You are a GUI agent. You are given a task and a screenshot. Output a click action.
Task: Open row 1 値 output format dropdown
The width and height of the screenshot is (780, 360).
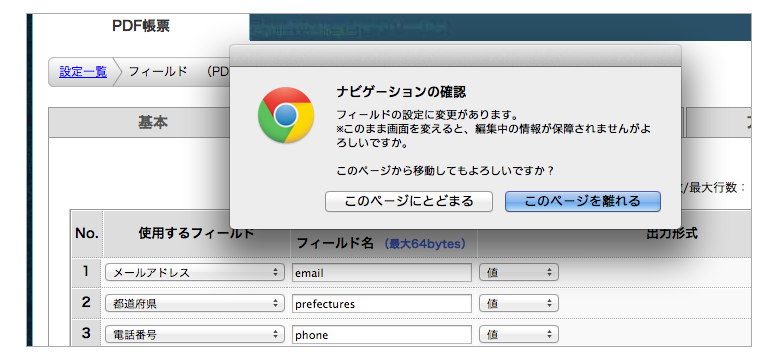click(519, 272)
